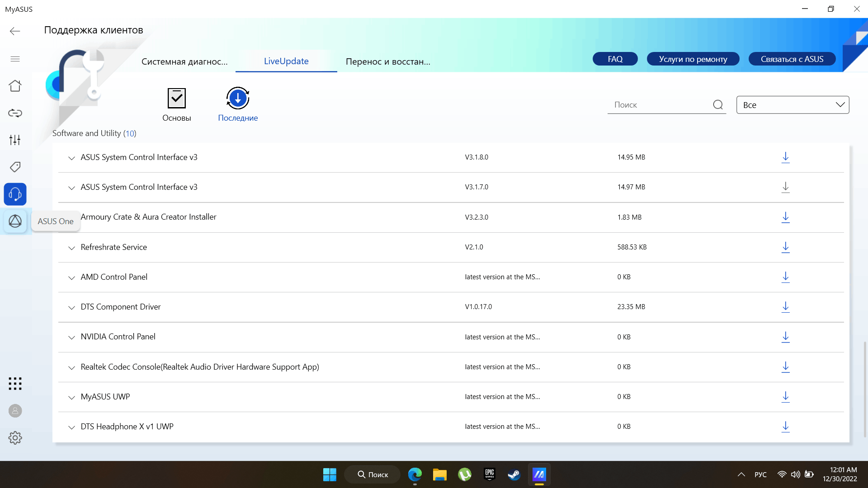
Task: Open Steam from taskbar
Action: coord(514,474)
